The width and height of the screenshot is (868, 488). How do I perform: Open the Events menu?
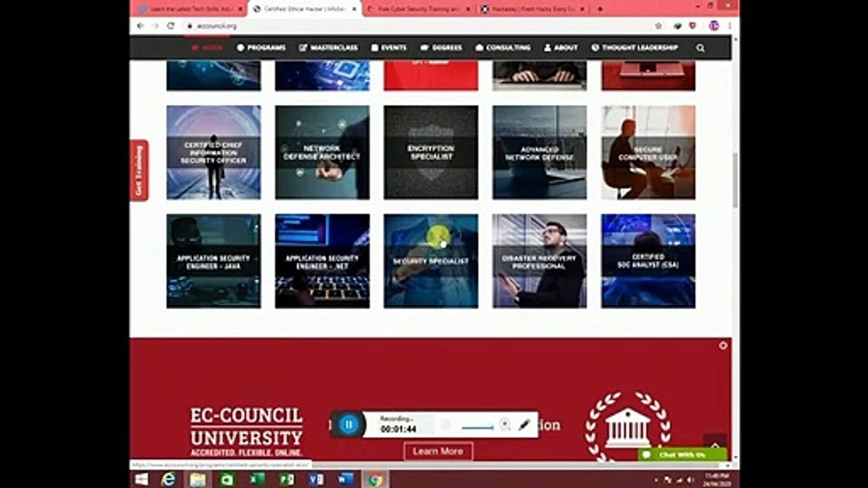(389, 47)
